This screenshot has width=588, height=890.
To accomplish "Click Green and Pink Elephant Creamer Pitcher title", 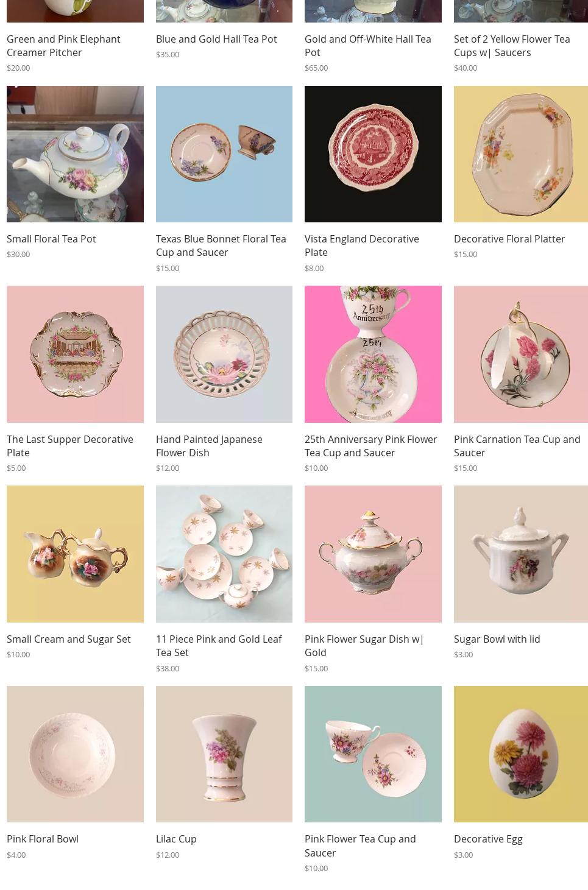I will coord(63,46).
